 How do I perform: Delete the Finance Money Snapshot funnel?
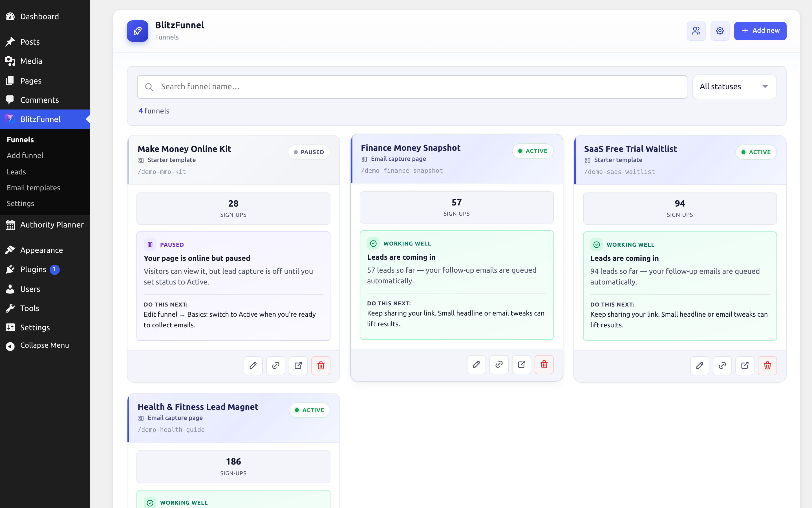click(x=544, y=365)
